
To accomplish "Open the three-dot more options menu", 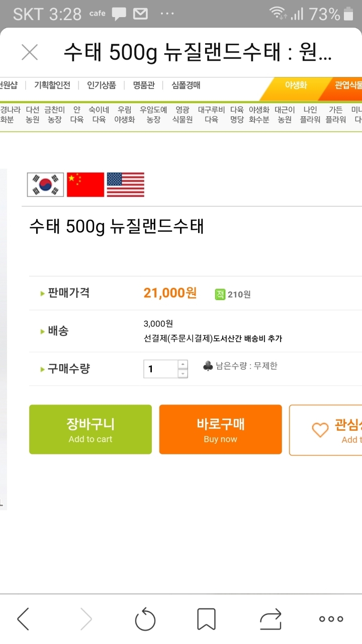I will [331, 619].
